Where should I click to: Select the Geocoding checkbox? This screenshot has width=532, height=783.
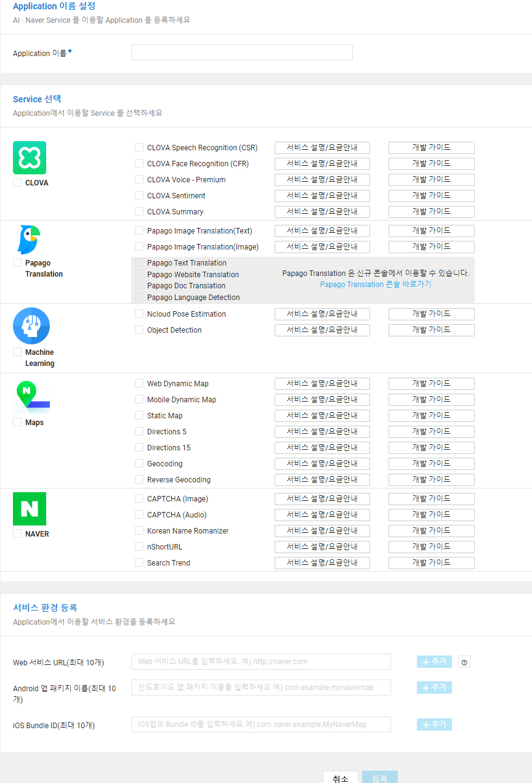[139, 464]
